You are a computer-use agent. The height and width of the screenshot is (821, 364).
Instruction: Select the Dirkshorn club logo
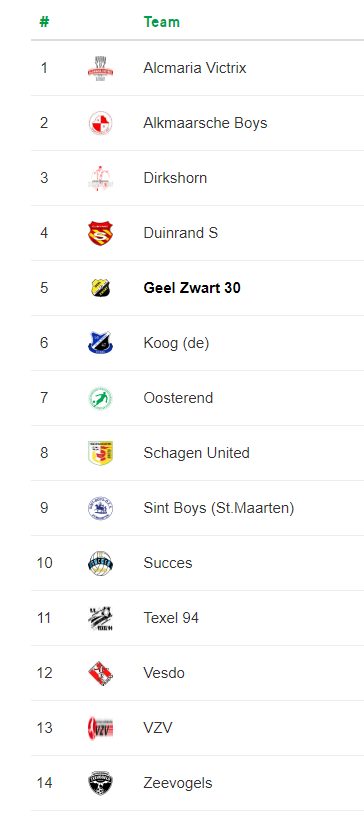(x=101, y=178)
